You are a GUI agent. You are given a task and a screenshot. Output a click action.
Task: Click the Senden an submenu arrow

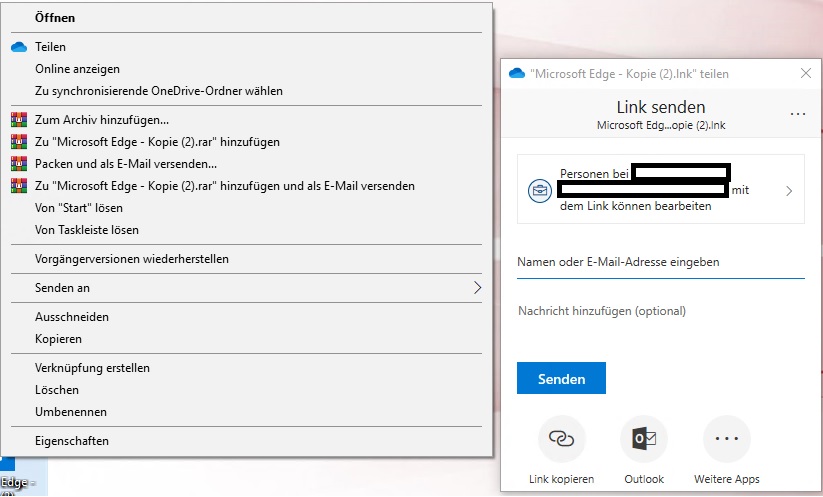click(x=477, y=288)
